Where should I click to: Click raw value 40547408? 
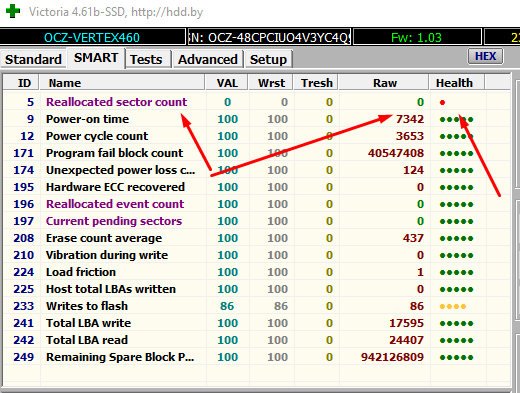pos(396,153)
